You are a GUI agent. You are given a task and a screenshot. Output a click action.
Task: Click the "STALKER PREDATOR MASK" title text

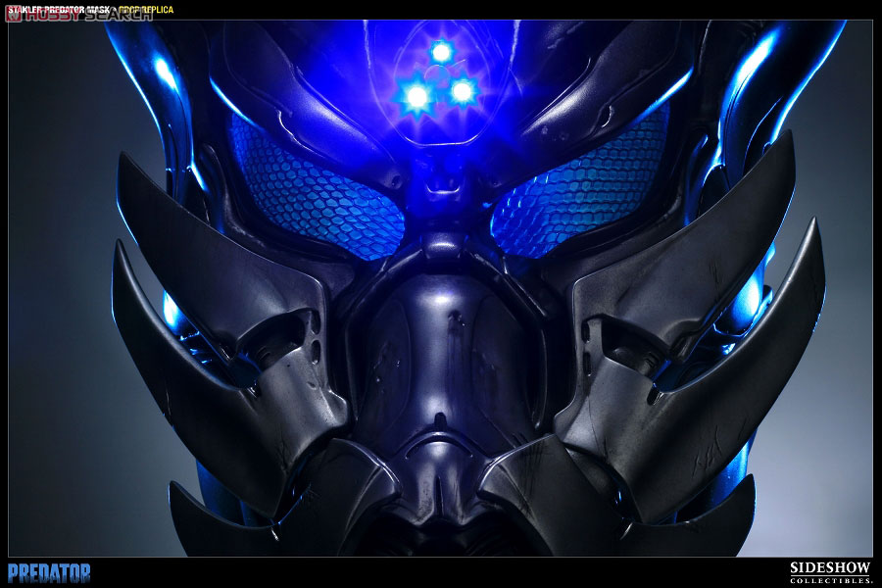tap(59, 10)
